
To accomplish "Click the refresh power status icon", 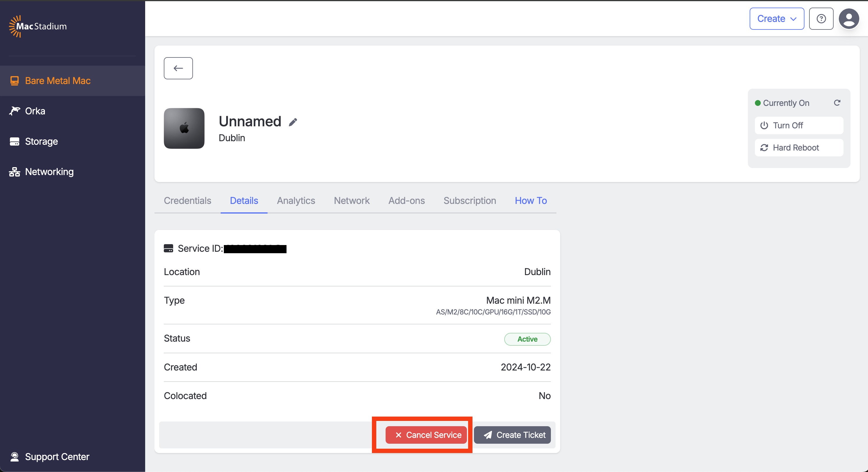I will pos(837,103).
